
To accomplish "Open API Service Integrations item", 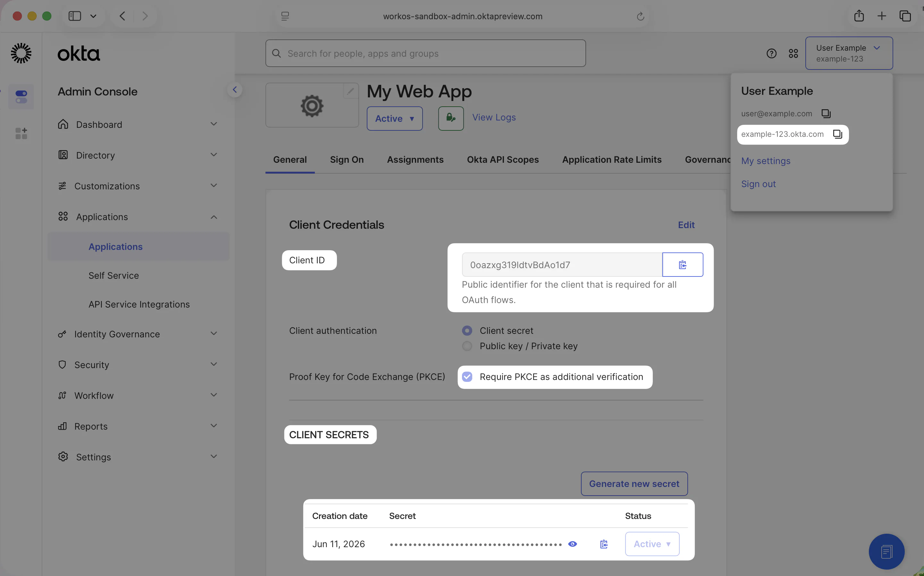I will (139, 304).
